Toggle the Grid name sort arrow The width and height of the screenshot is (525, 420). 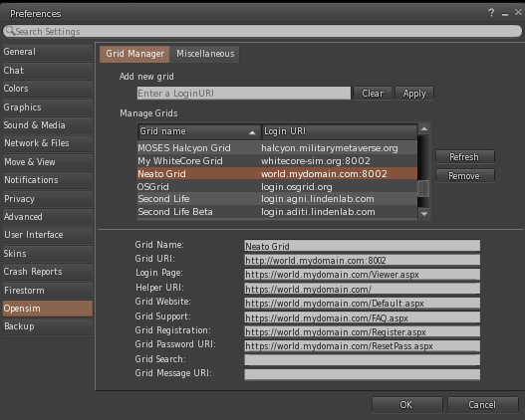pyautogui.click(x=252, y=132)
